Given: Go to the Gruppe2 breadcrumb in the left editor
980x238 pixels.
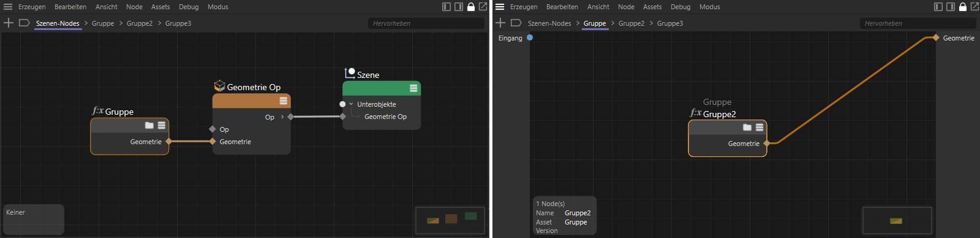Looking at the screenshot, I should [x=140, y=23].
